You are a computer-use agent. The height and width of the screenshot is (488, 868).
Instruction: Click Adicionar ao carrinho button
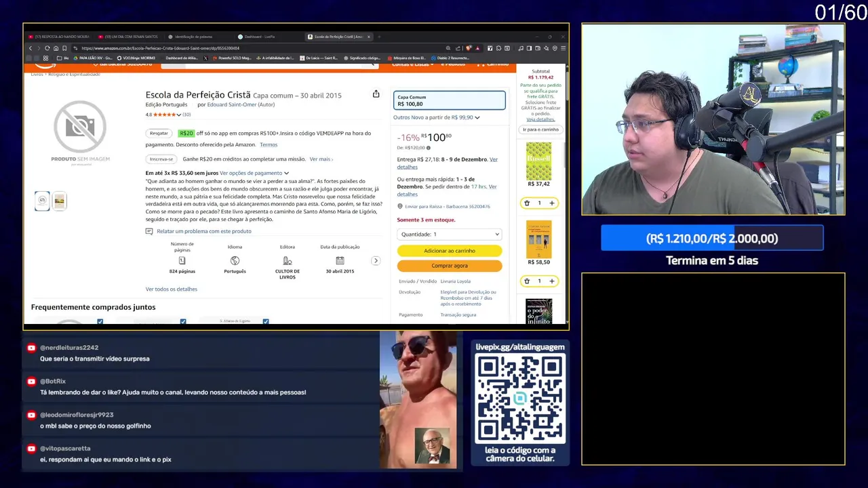point(450,251)
